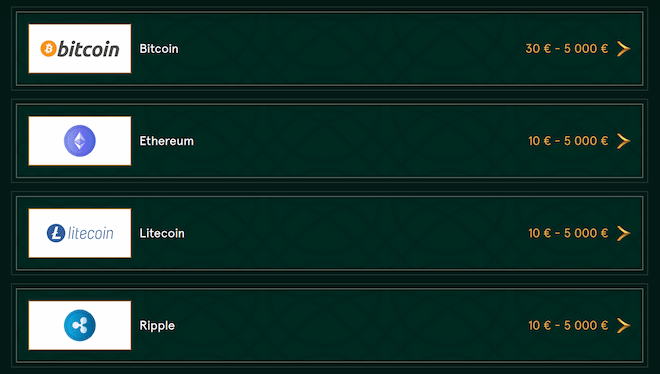Open Bitcoin via its golden arrow
This screenshot has height=374, width=660.
(623, 49)
